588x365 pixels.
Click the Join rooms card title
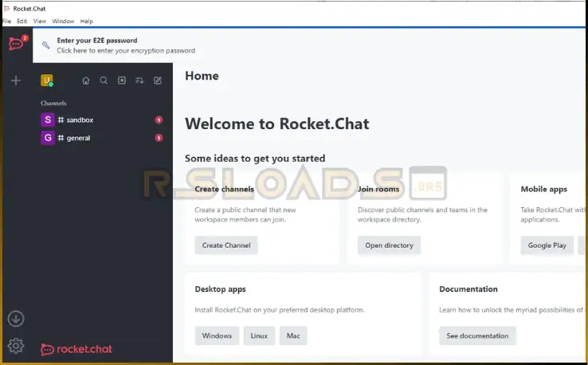pyautogui.click(x=378, y=189)
